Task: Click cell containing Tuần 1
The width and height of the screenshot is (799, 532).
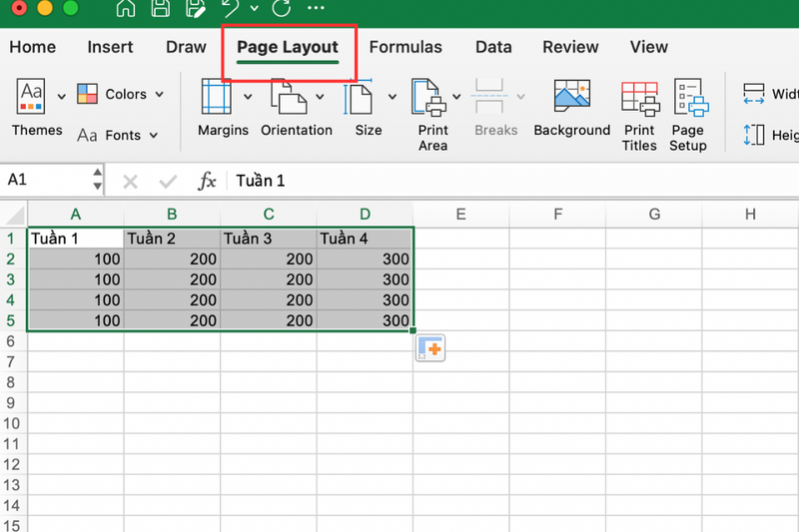Action: tap(76, 239)
